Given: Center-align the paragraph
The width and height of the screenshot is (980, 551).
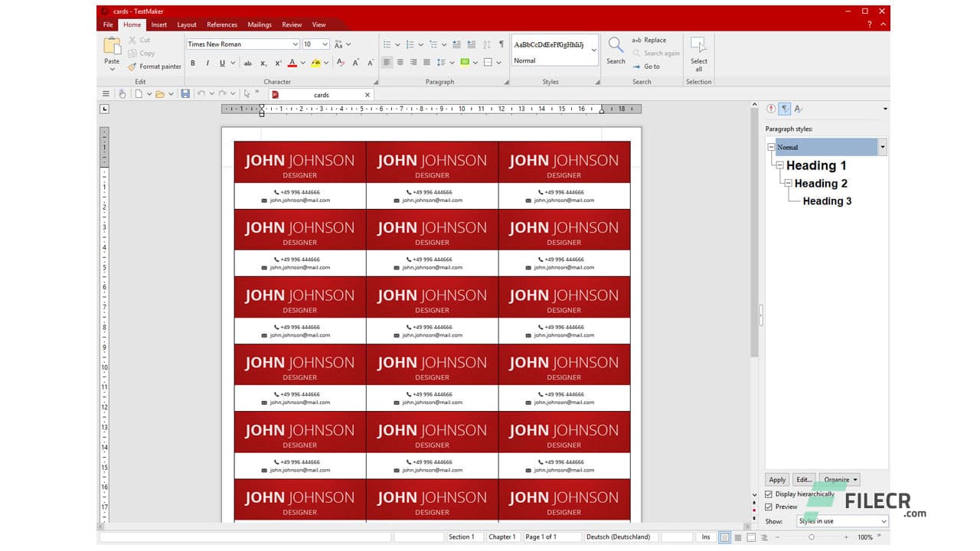Looking at the screenshot, I should [400, 63].
